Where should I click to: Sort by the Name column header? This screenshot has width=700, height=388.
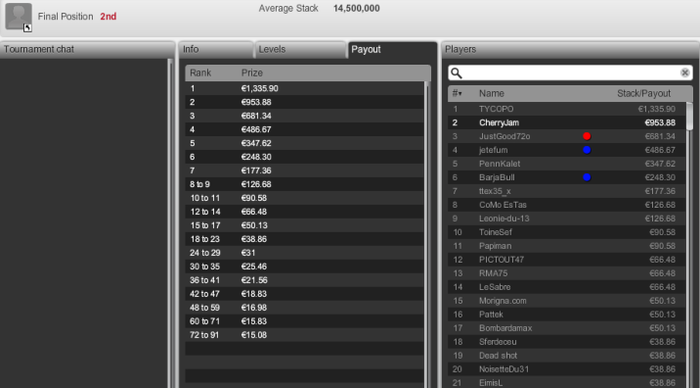tap(492, 93)
